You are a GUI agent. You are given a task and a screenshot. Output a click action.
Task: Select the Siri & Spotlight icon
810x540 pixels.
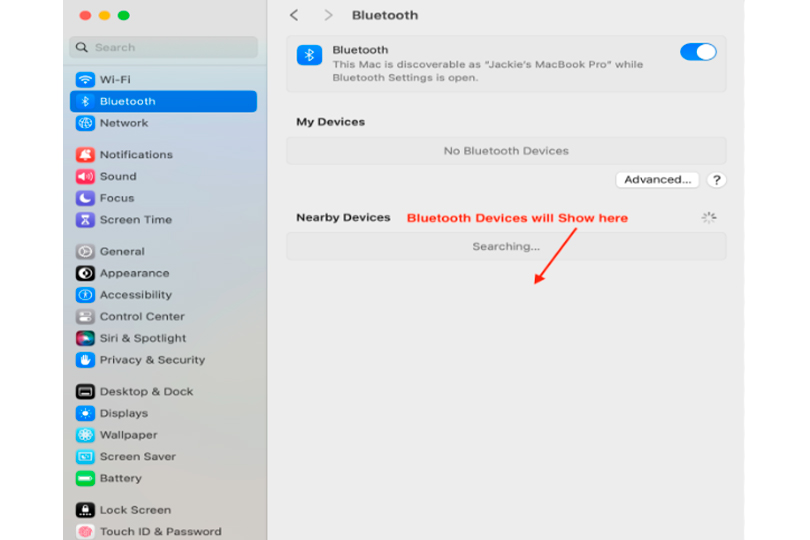point(85,338)
